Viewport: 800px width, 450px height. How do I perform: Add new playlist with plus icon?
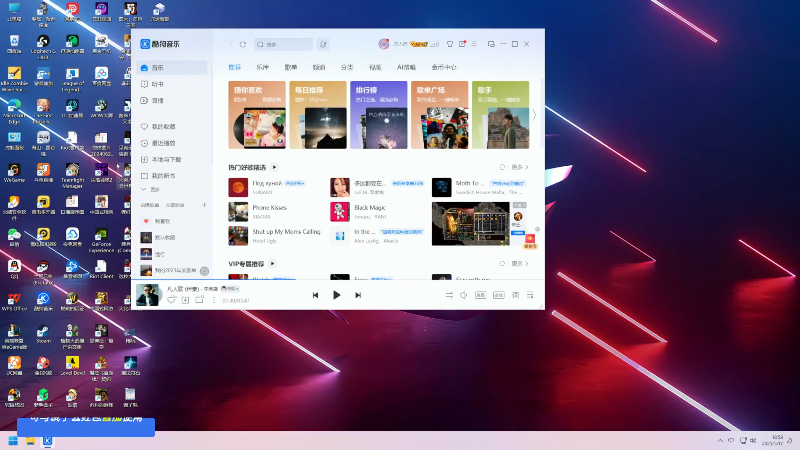click(x=204, y=205)
